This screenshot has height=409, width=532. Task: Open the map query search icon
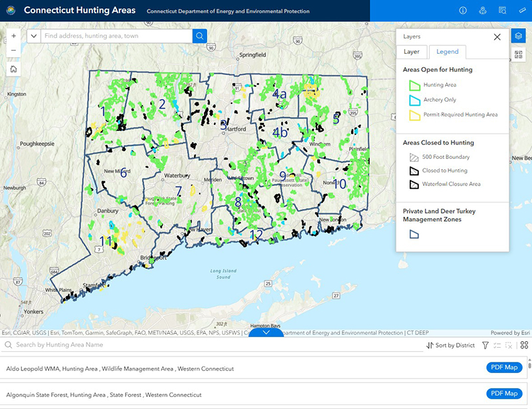[502, 11]
